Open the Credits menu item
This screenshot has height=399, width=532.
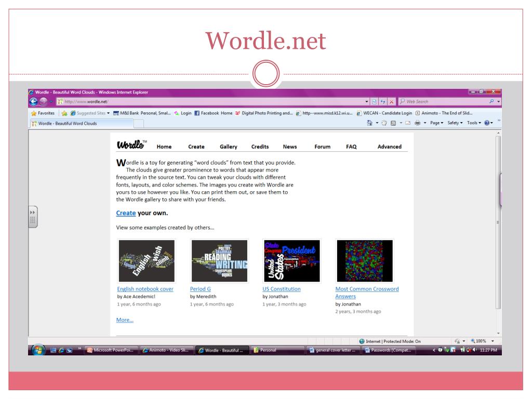(260, 147)
